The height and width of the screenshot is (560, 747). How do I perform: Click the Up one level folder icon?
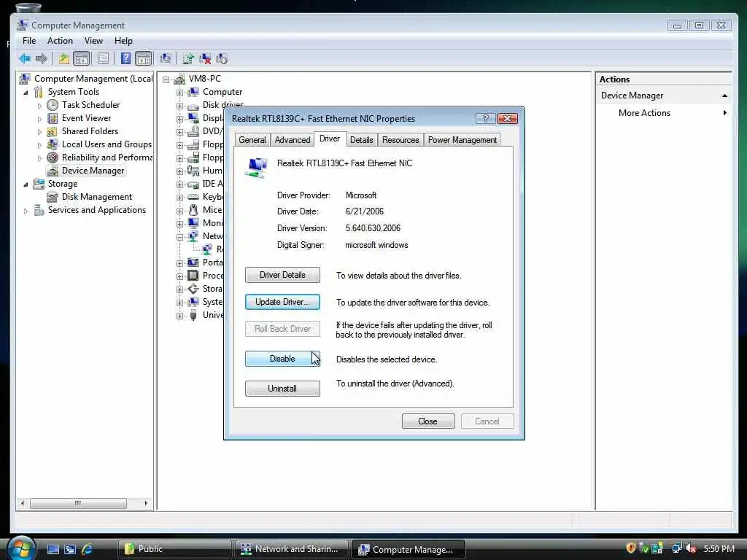[x=64, y=58]
